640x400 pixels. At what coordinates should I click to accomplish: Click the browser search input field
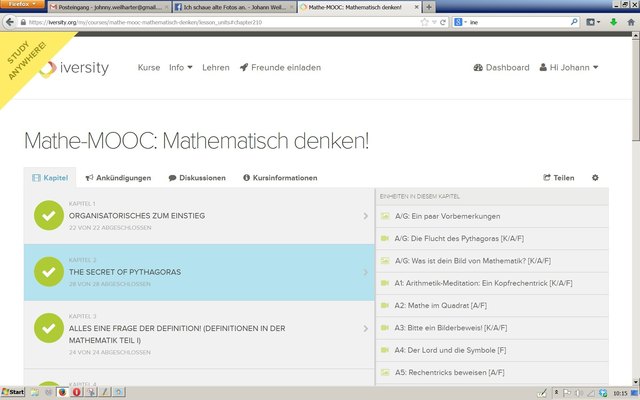click(x=518, y=22)
